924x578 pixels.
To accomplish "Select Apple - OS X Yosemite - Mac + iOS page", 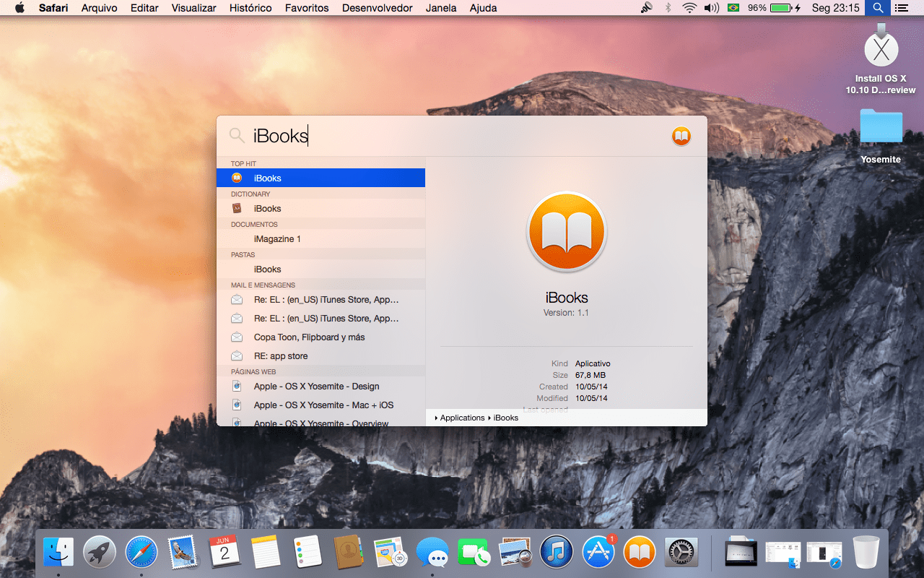I will pyautogui.click(x=321, y=405).
